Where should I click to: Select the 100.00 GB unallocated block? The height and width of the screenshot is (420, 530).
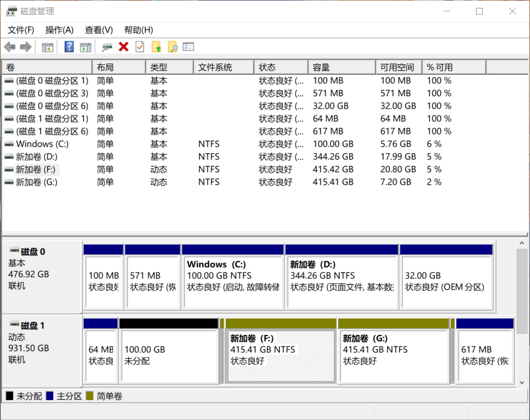pyautogui.click(x=169, y=351)
